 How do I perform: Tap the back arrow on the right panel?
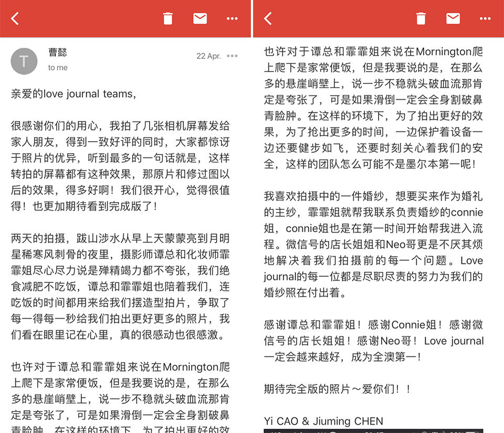point(267,18)
